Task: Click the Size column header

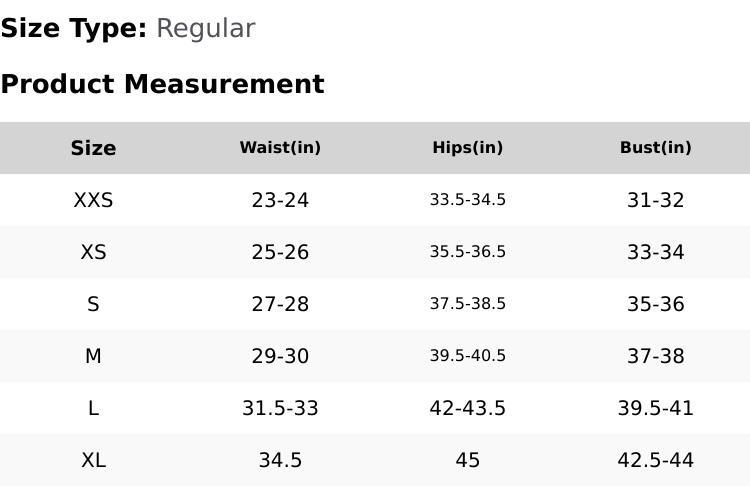Action: (93, 148)
